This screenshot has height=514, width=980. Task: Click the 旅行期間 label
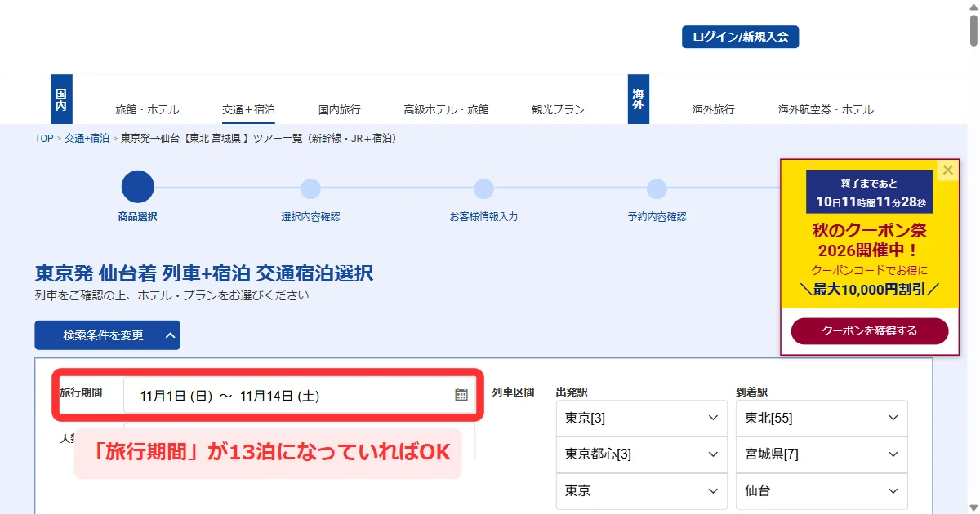[x=81, y=392]
